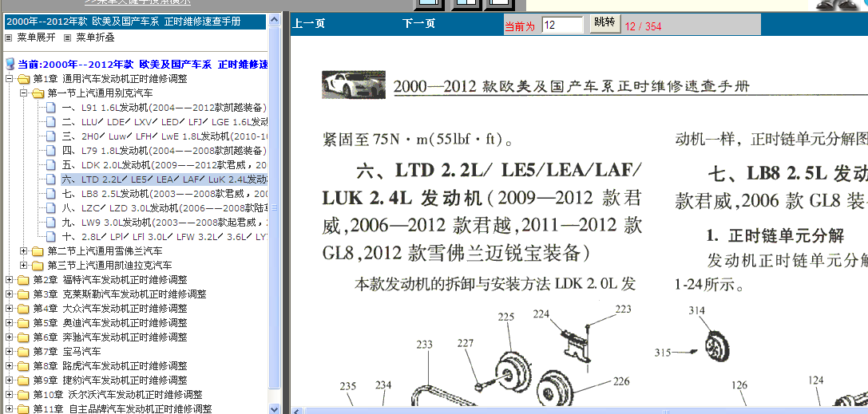Click the 菜单折叠 (collapse menu) link

[x=95, y=37]
